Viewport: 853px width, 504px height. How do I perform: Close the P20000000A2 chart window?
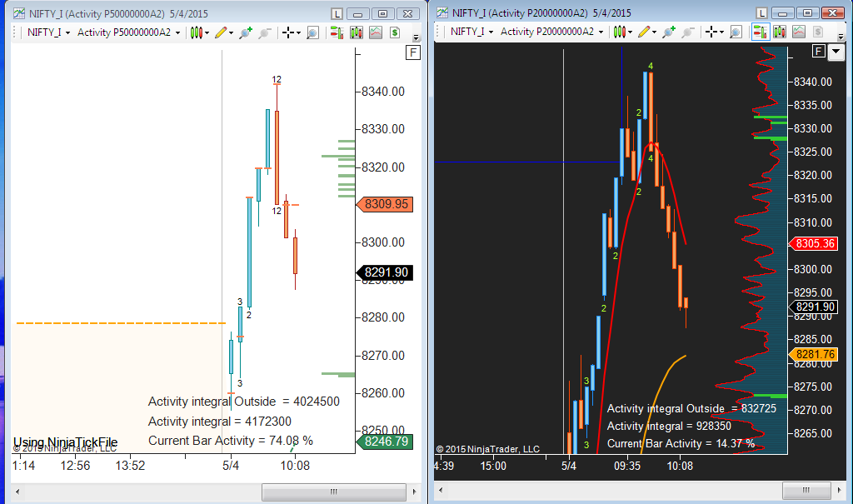click(832, 12)
